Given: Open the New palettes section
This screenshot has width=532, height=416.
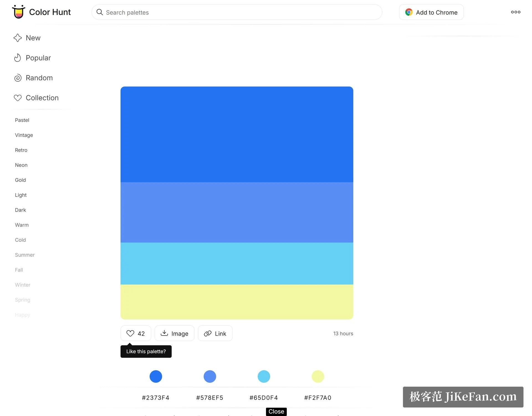Looking at the screenshot, I should pos(33,38).
